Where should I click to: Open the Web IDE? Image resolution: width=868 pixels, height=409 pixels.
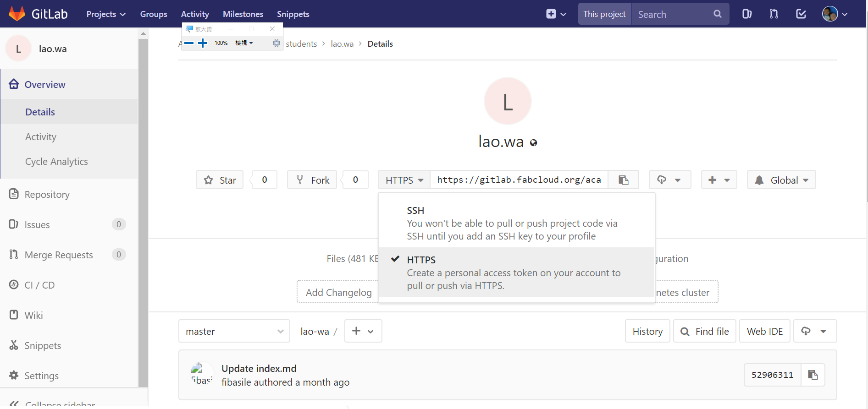coord(764,331)
